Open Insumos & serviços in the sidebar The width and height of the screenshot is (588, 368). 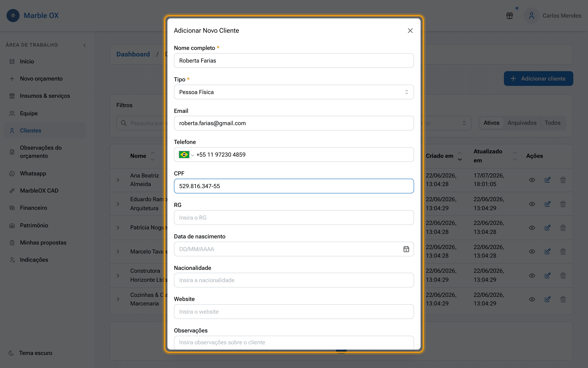pyautogui.click(x=45, y=96)
